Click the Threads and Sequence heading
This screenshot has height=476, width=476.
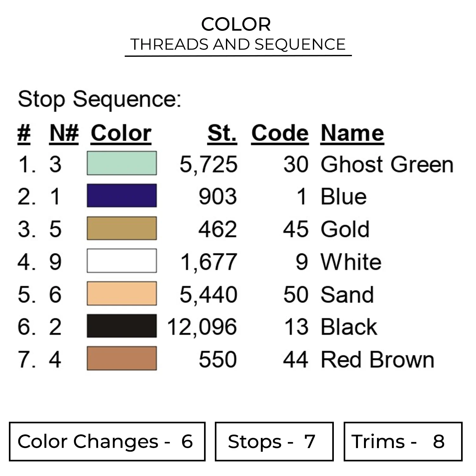tap(238, 44)
